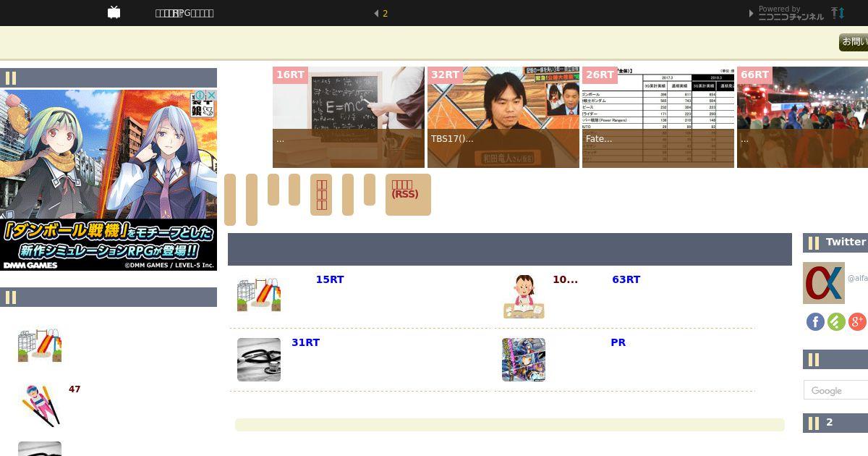
Task: Open the 66RT red bus crowd thumbnail
Action: 802,117
